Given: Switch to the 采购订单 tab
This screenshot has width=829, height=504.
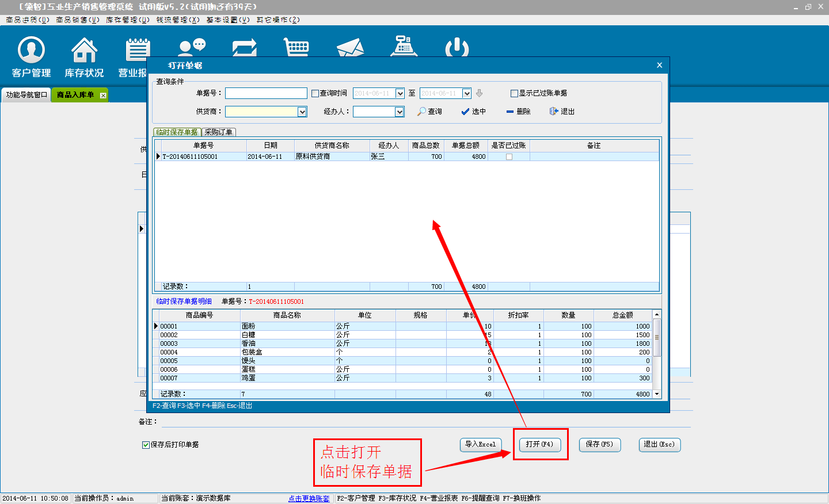Looking at the screenshot, I should [x=219, y=132].
